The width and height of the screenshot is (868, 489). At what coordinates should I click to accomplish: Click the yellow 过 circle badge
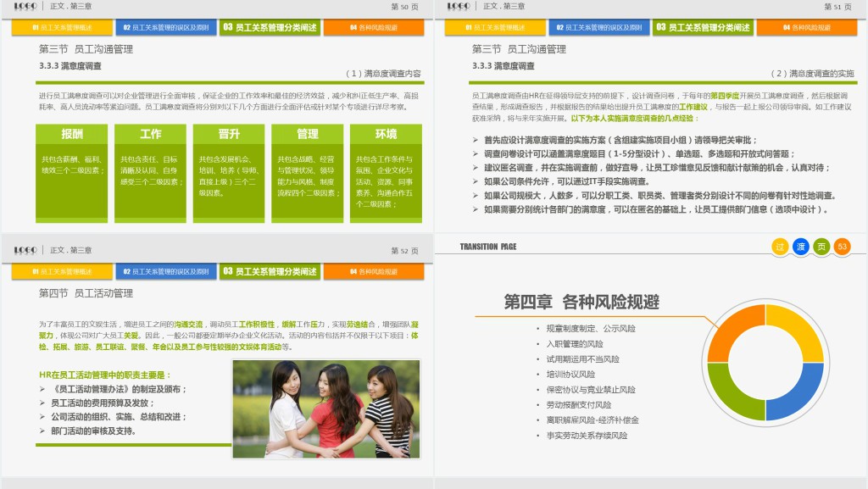coord(780,247)
